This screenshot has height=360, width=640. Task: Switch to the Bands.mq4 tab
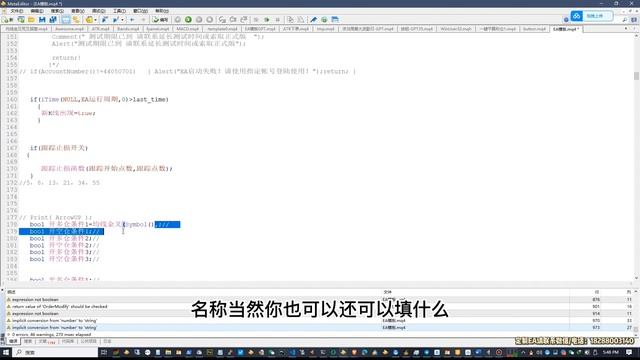tap(128, 29)
